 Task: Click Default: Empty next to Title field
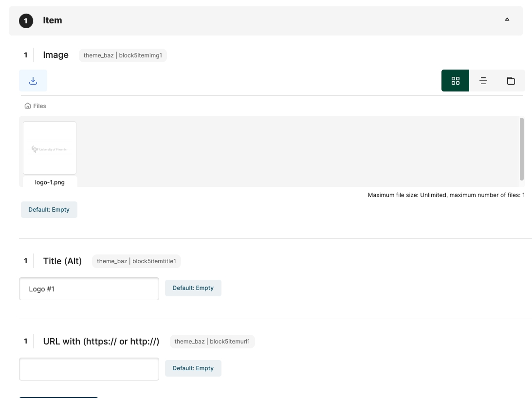point(193,288)
